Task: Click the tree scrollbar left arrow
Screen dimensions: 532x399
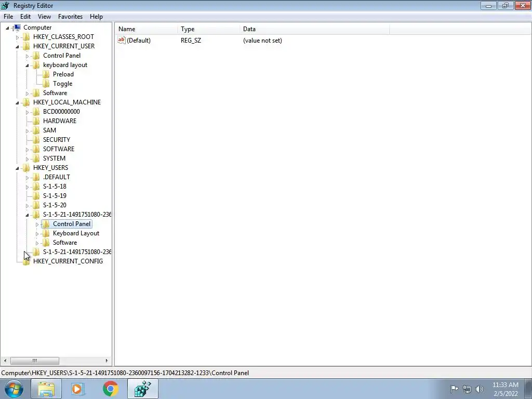Action: pyautogui.click(x=5, y=361)
